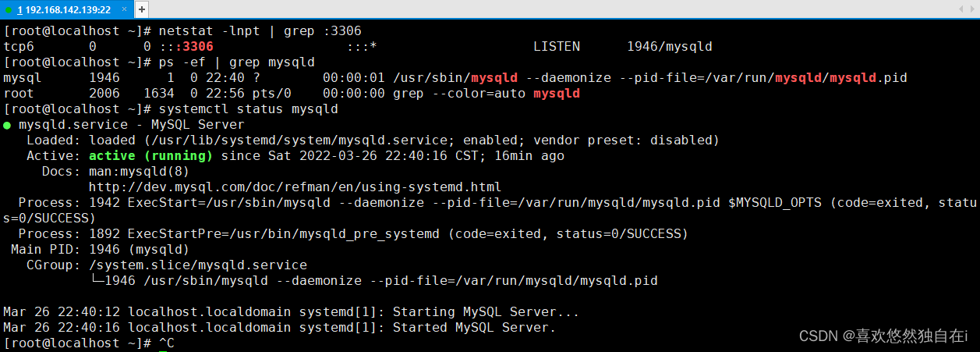
Task: Click the 'systemctl status mysqld' command
Action: 249,109
